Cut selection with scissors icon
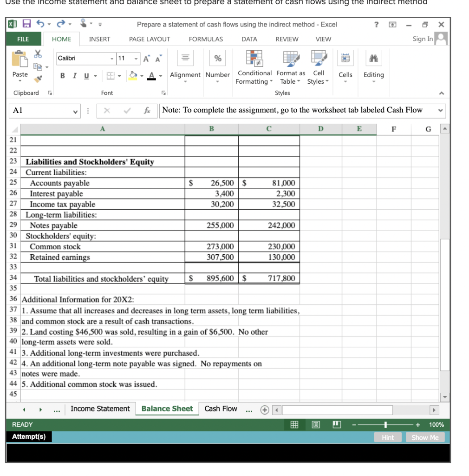Screen dimensions: 469x476 pyautogui.click(x=38, y=54)
